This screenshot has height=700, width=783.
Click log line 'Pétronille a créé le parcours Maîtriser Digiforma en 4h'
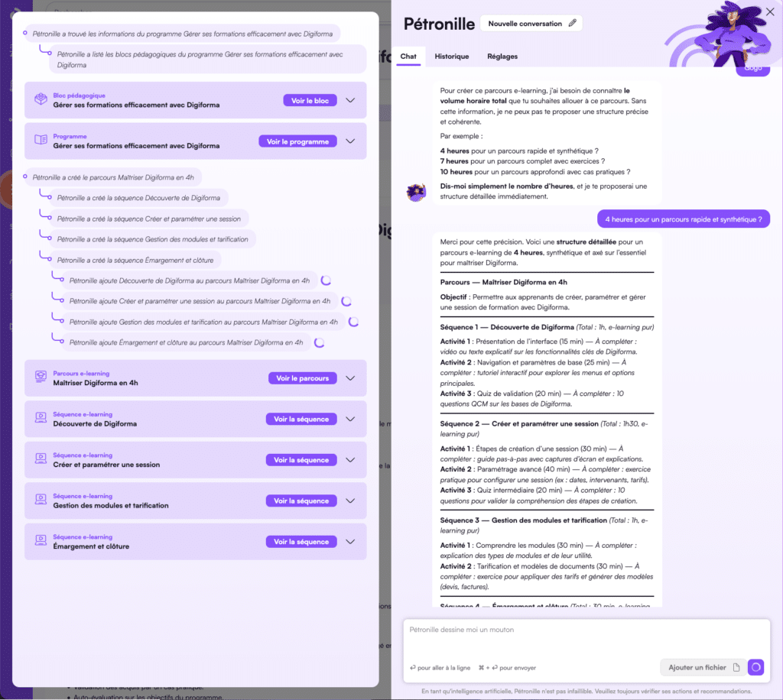pyautogui.click(x=113, y=177)
